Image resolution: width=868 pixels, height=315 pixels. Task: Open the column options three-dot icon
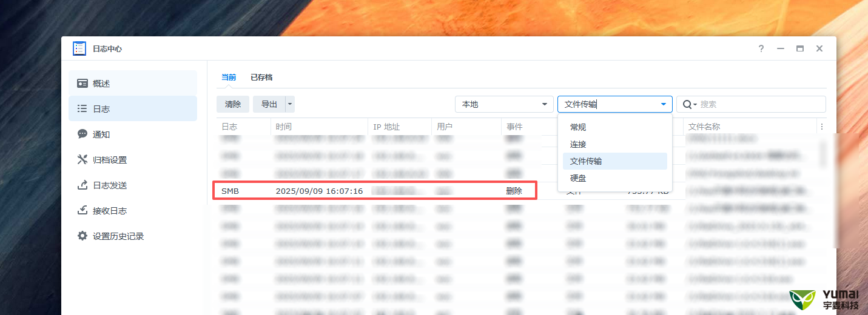point(822,127)
